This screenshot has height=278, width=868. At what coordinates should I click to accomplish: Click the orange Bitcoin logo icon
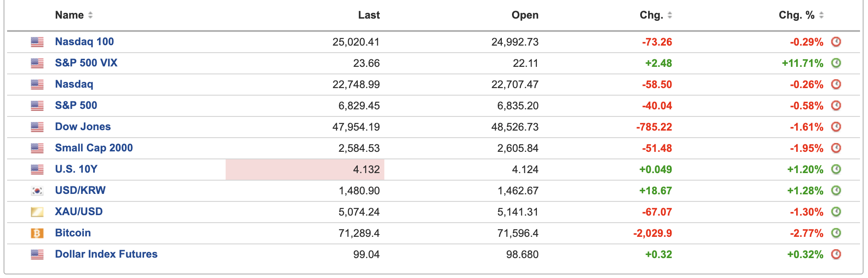pyautogui.click(x=37, y=233)
